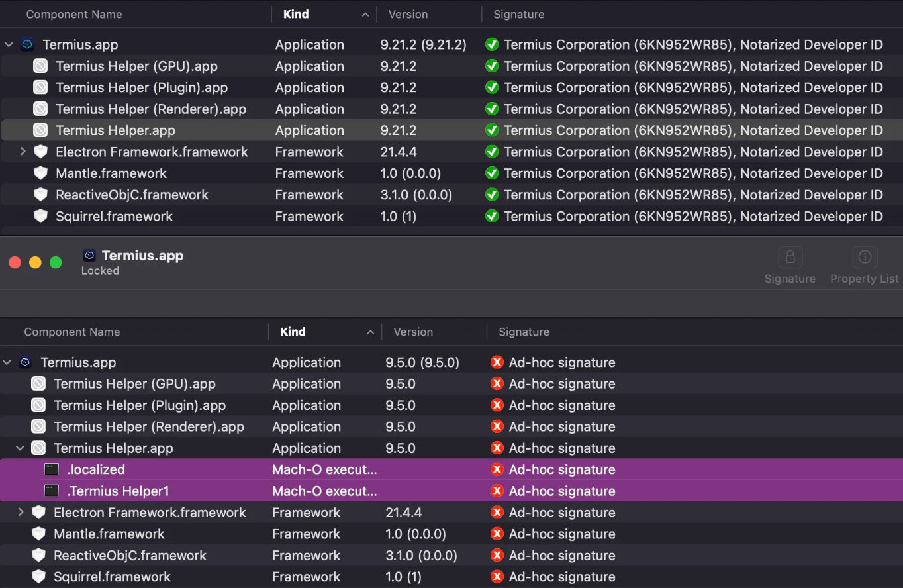Collapse the top Termius.app tree row
Image resolution: width=903 pixels, height=588 pixels.
[9, 45]
